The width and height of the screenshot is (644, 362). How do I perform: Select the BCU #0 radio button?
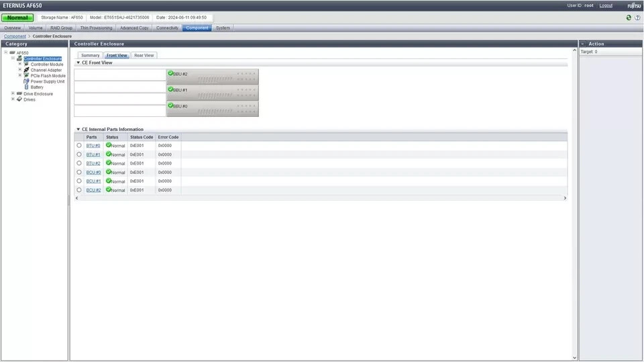tap(79, 172)
